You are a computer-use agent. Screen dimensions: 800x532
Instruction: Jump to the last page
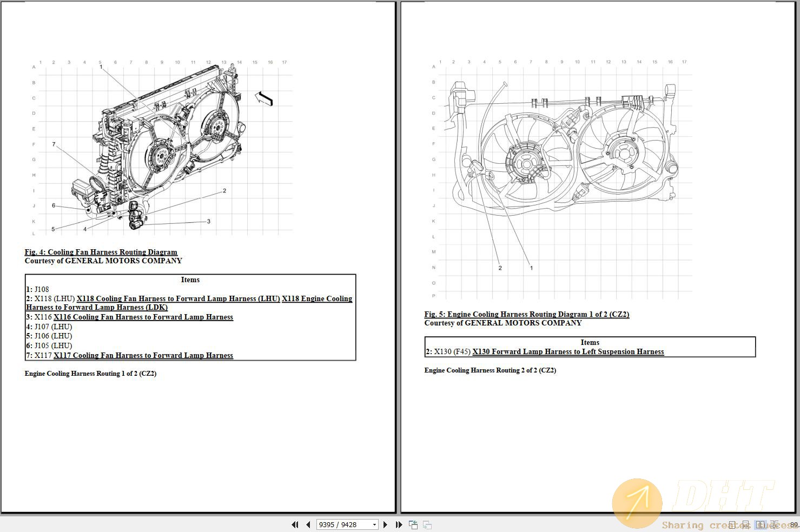(x=399, y=524)
